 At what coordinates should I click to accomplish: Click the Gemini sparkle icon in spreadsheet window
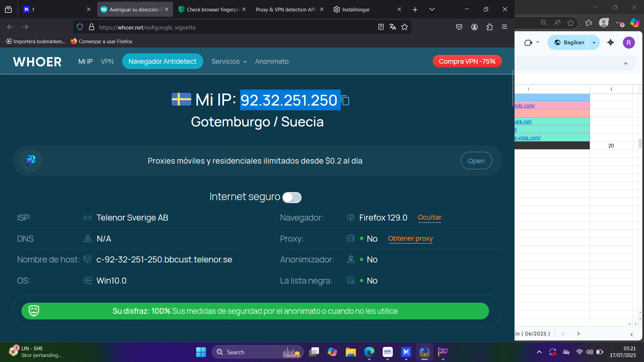tap(610, 43)
